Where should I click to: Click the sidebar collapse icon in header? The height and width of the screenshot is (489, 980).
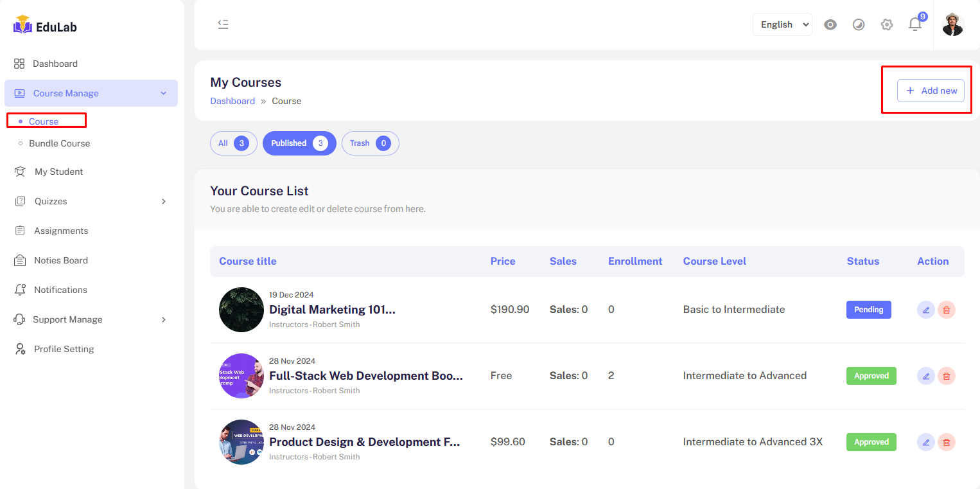(x=223, y=24)
